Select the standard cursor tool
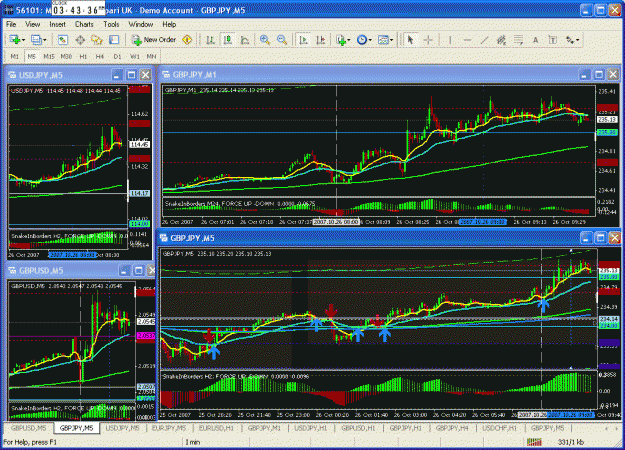625x450 pixels. [x=410, y=39]
